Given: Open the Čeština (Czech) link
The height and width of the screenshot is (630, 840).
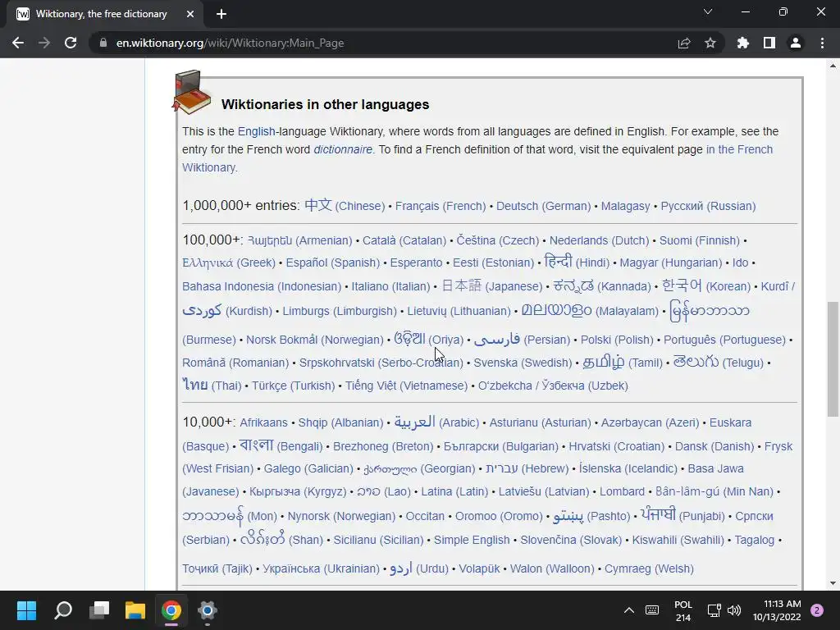Looking at the screenshot, I should tap(498, 240).
